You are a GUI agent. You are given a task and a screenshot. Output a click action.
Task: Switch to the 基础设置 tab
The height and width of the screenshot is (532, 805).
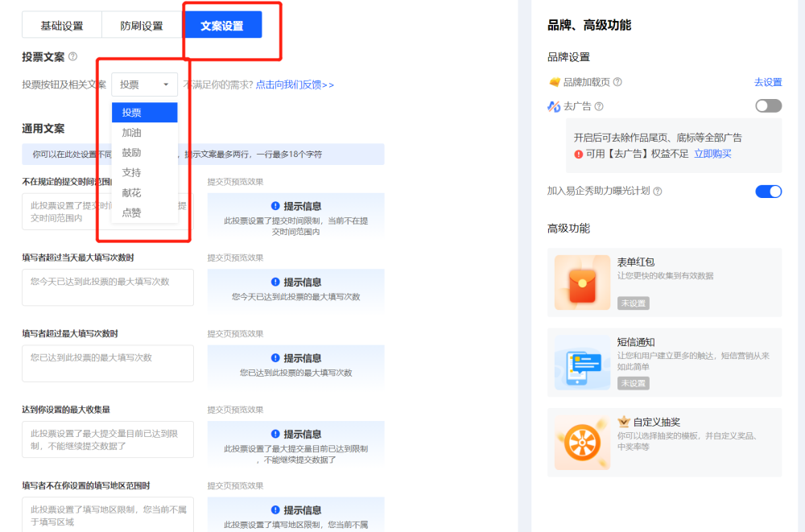coord(62,26)
